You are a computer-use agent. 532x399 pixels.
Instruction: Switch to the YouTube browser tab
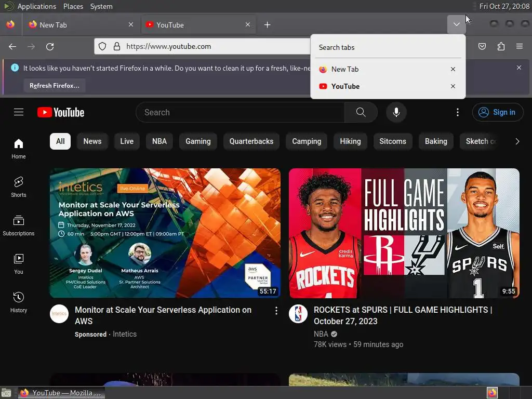pyautogui.click(x=198, y=25)
